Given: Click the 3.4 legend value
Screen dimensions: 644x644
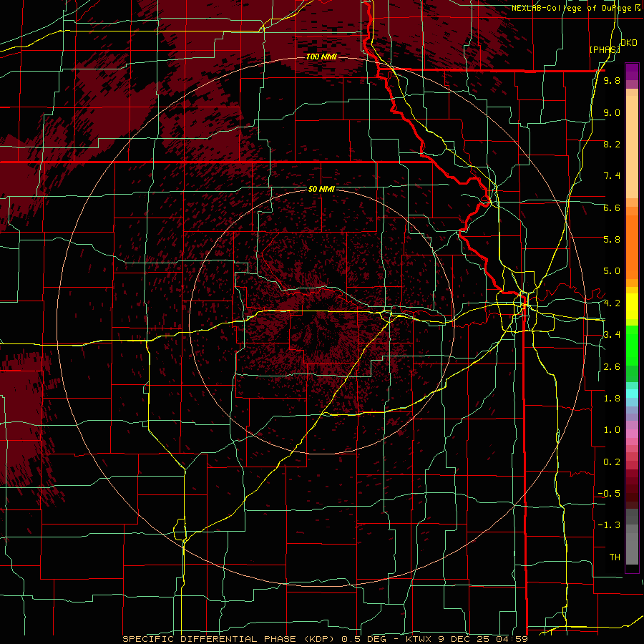Looking at the screenshot, I should click(x=612, y=335).
